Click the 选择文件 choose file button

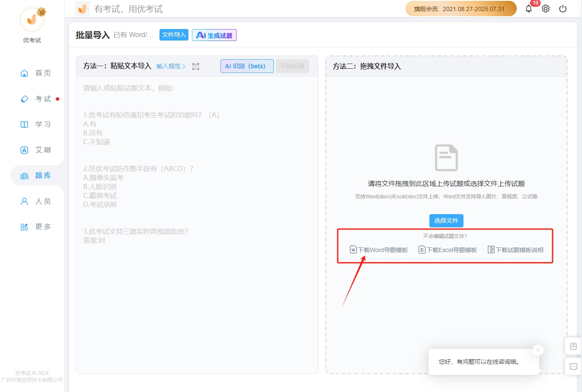pyautogui.click(x=446, y=221)
